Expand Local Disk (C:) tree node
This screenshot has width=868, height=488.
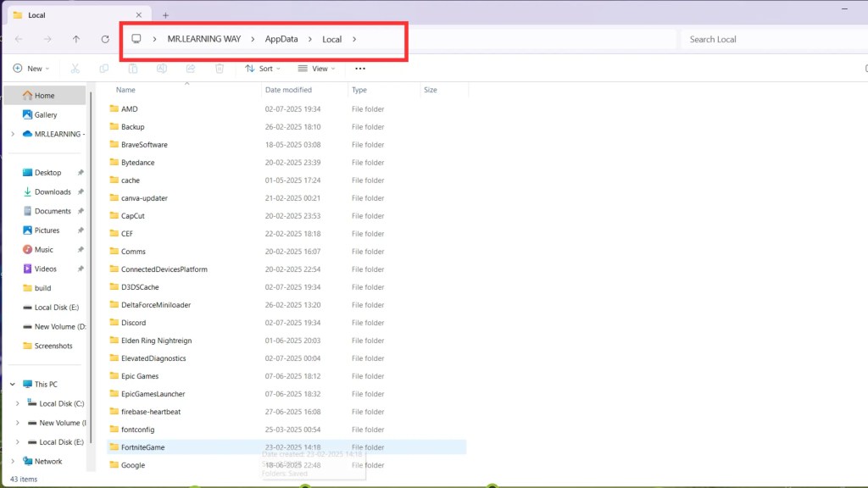(18, 403)
